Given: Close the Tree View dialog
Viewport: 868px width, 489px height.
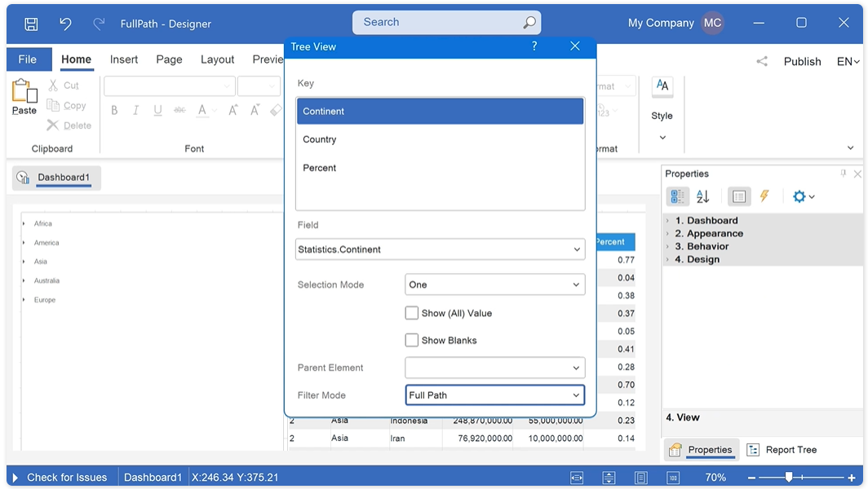Looking at the screenshot, I should 575,46.
